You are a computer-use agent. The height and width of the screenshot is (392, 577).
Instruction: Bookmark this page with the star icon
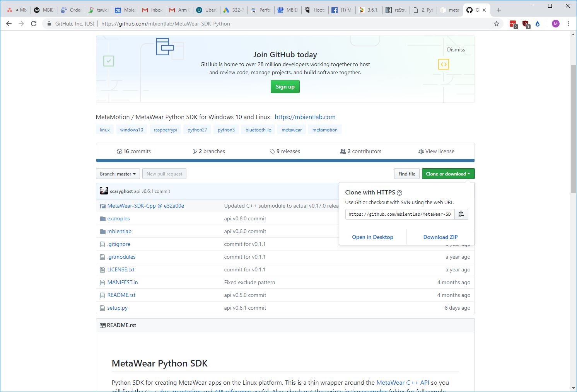point(497,24)
